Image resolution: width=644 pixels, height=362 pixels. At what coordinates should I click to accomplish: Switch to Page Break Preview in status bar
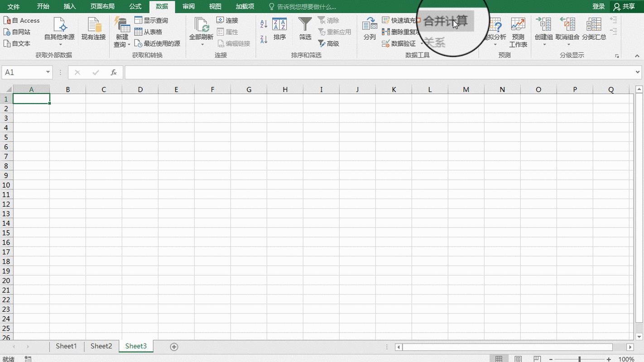coord(537,359)
